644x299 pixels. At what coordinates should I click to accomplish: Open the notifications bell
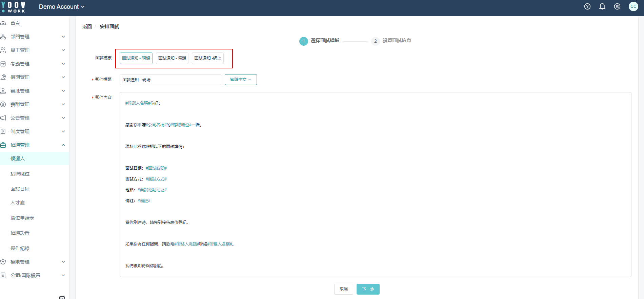(x=602, y=6)
